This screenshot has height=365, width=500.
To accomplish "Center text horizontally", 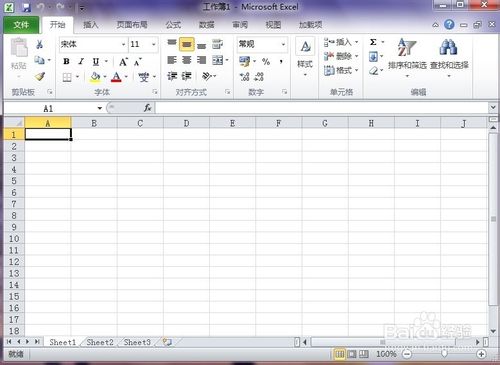I will pyautogui.click(x=187, y=60).
